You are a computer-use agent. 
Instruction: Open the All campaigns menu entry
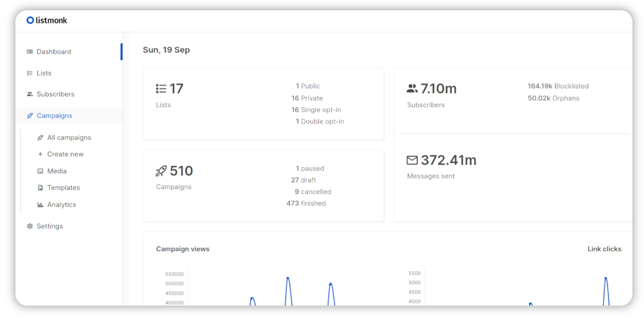tap(69, 137)
